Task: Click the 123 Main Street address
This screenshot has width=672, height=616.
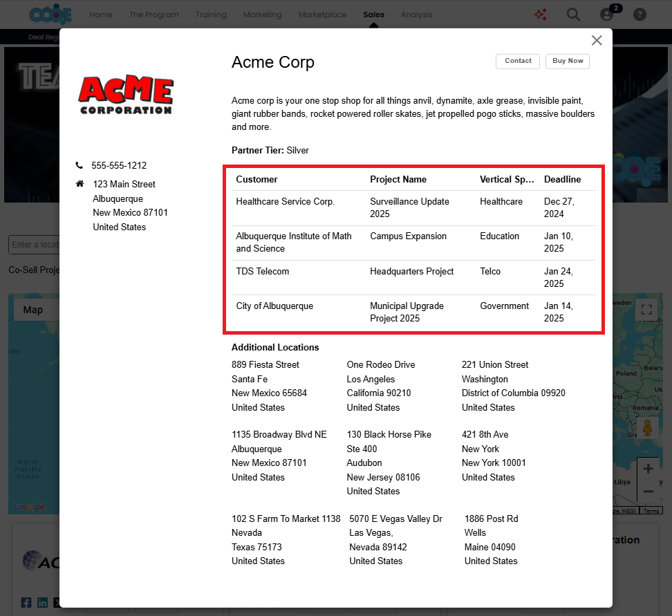Action: (x=130, y=205)
